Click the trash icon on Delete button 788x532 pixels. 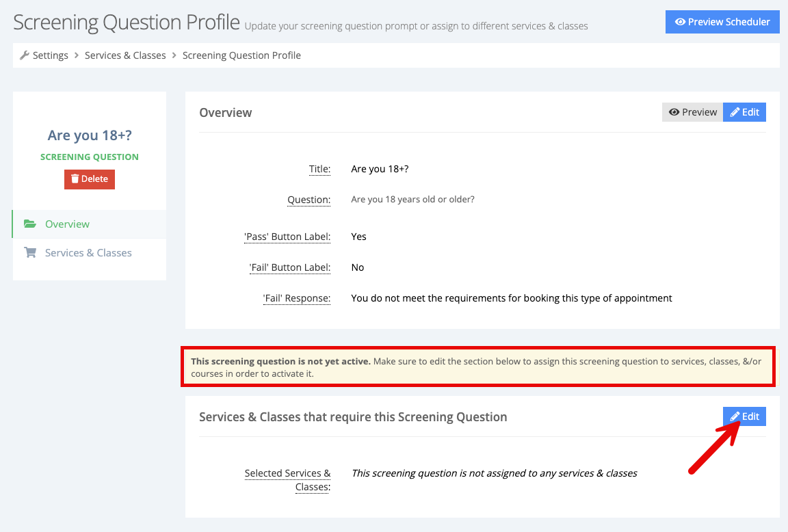[x=75, y=179]
